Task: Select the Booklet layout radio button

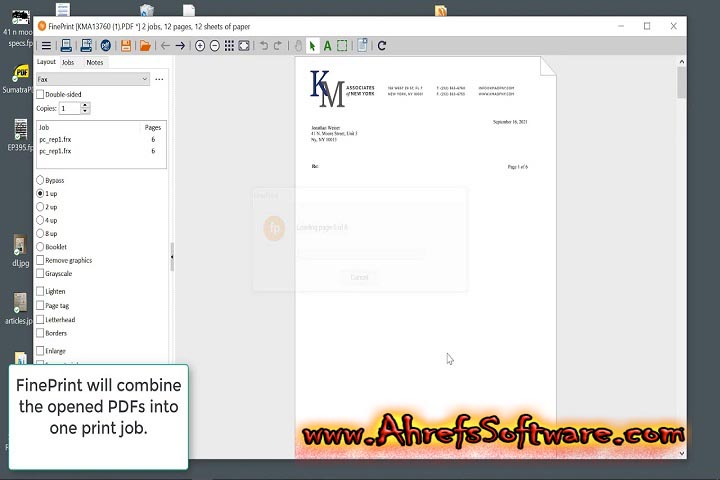Action: coord(40,247)
